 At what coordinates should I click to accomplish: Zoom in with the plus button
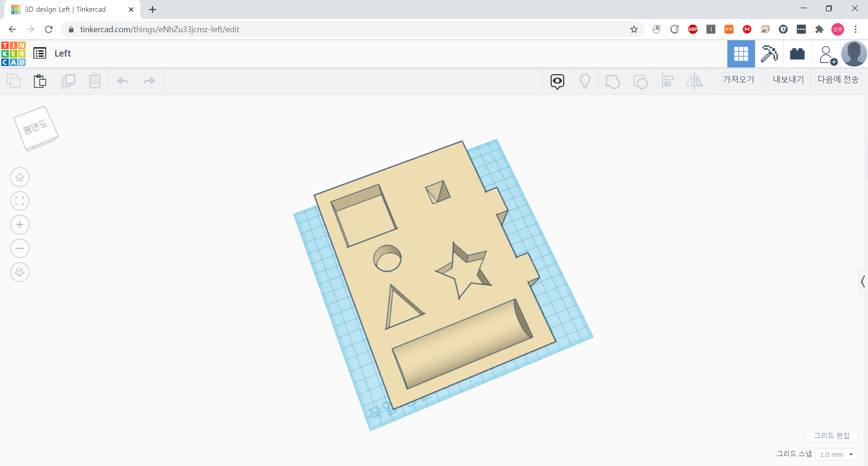(x=20, y=225)
